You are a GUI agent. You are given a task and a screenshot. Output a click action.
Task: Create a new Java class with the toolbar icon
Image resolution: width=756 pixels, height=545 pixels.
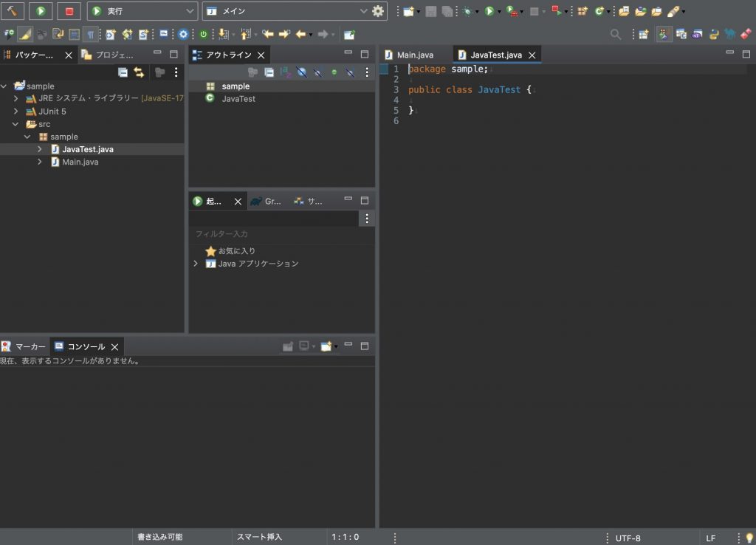(x=599, y=11)
